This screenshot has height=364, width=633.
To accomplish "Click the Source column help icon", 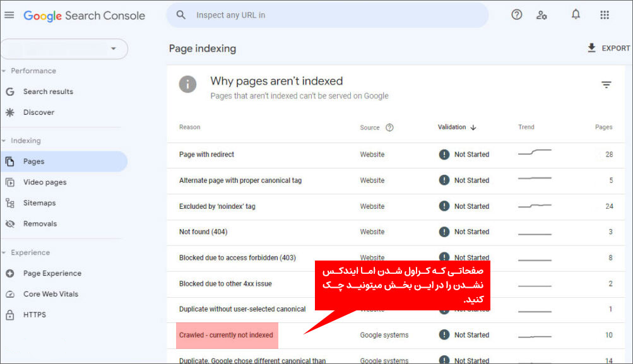I will 389,127.
